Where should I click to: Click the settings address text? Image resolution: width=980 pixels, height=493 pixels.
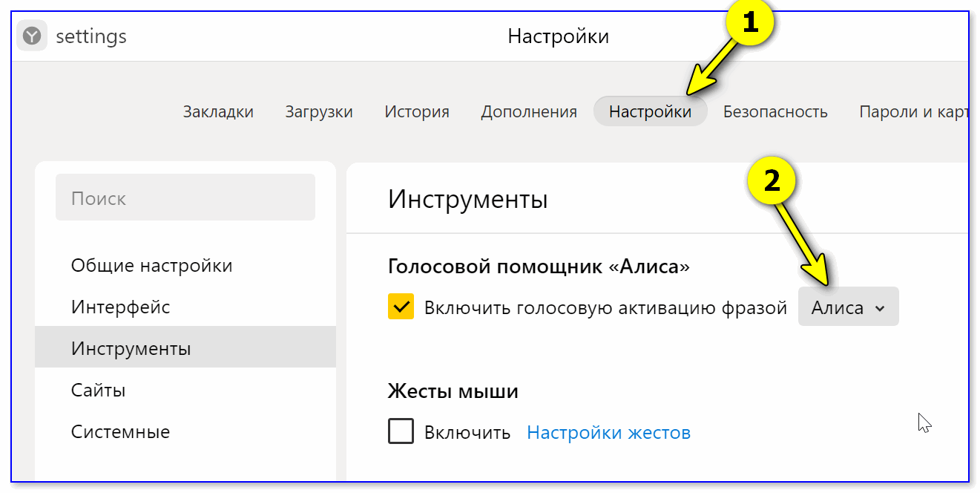(x=91, y=36)
